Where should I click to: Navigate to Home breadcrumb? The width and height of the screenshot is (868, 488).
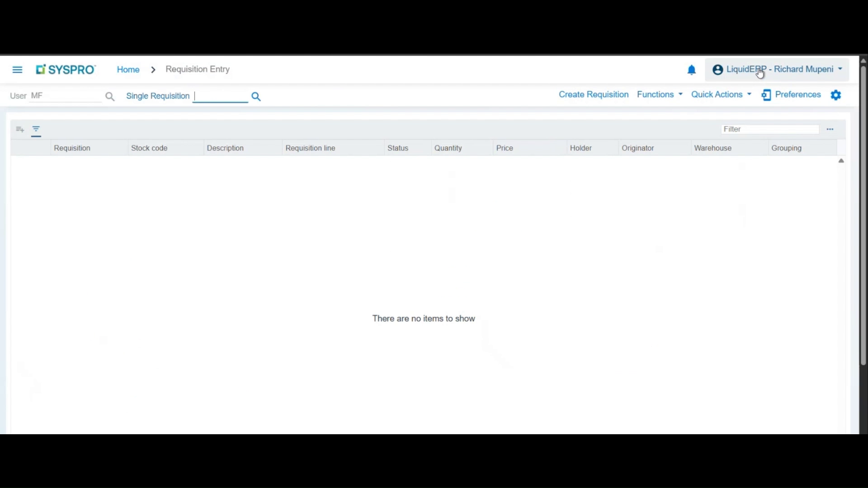pos(127,69)
